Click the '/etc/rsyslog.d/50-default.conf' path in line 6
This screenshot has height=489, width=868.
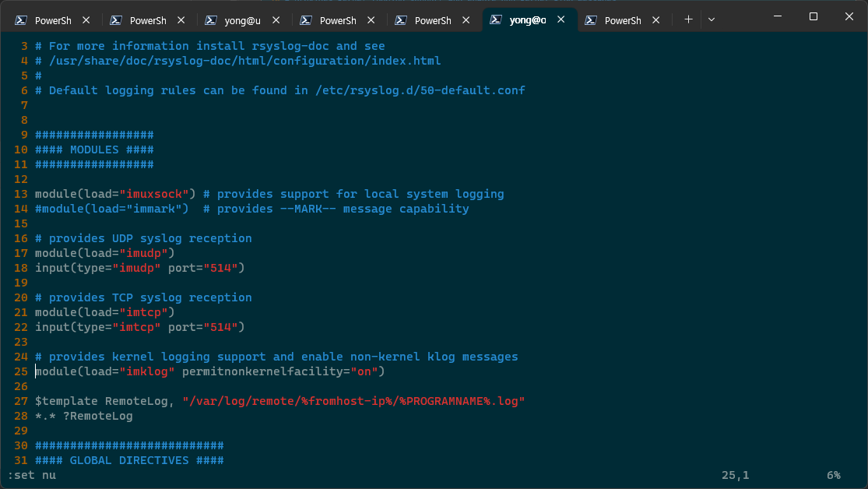pos(420,90)
